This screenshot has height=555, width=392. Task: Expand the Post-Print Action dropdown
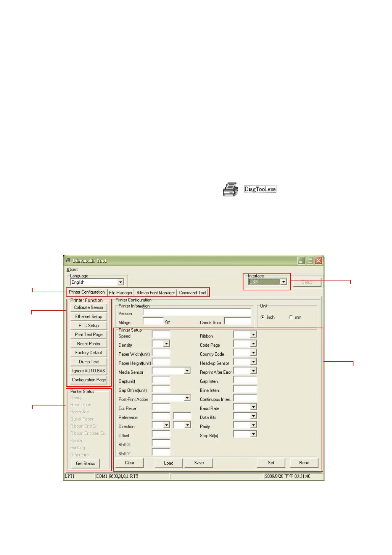coord(187,398)
